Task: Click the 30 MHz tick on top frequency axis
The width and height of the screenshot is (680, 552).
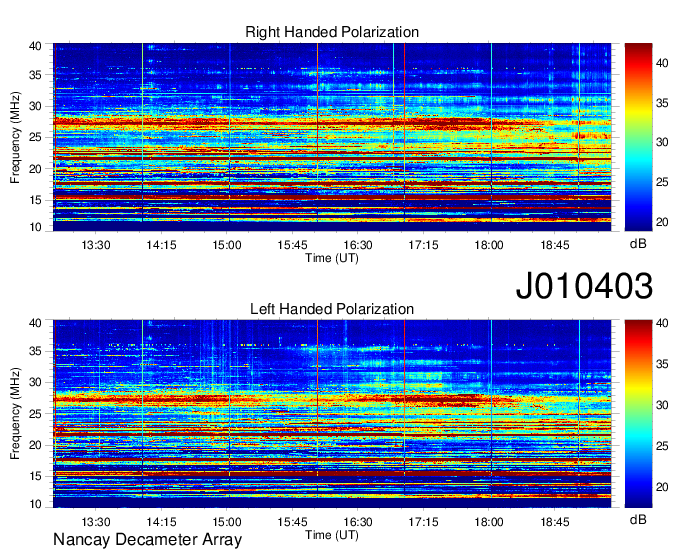Action: pyautogui.click(x=36, y=106)
